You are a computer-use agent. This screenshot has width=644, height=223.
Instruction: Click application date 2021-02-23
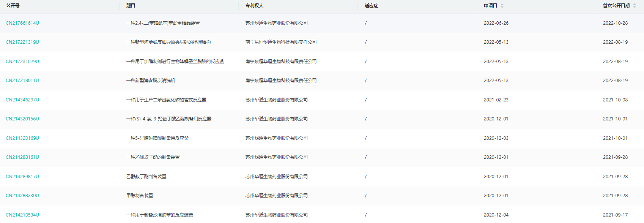(496, 100)
